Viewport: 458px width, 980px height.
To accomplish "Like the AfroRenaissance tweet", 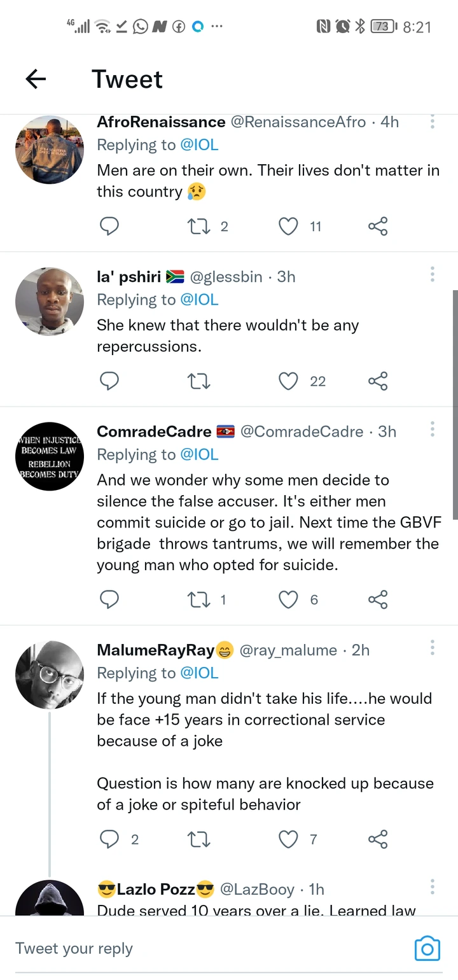I will click(289, 226).
